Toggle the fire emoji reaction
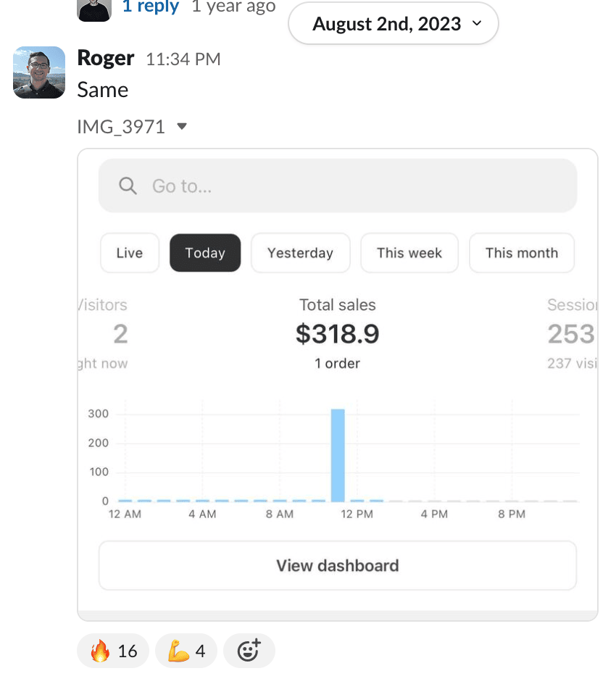This screenshot has height=684, width=616. 113,651
